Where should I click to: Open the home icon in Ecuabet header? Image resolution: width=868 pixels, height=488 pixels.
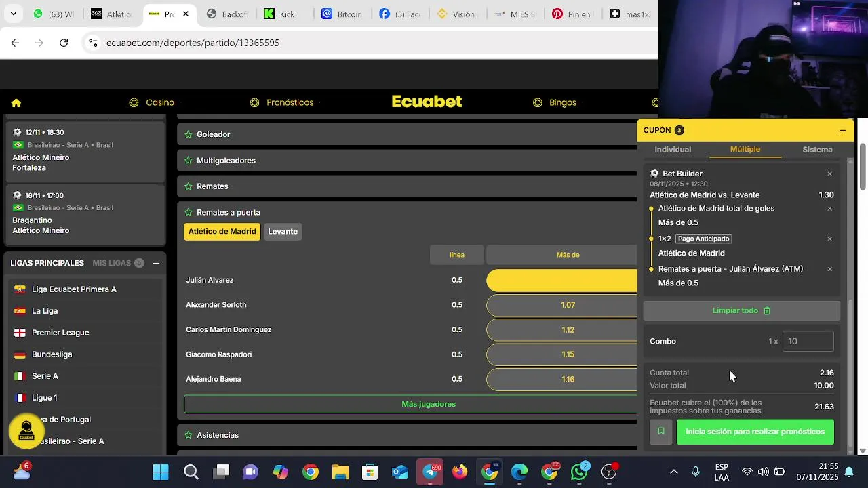pyautogui.click(x=16, y=103)
